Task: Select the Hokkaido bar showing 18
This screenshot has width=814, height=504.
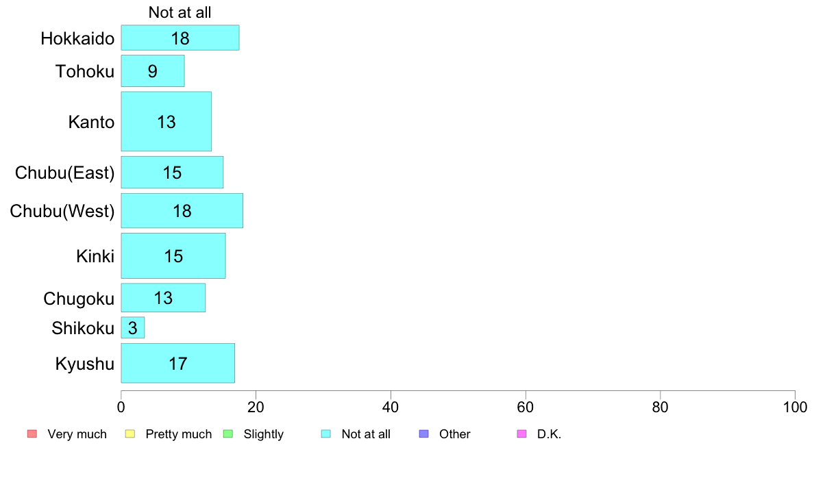Action: pyautogui.click(x=180, y=38)
